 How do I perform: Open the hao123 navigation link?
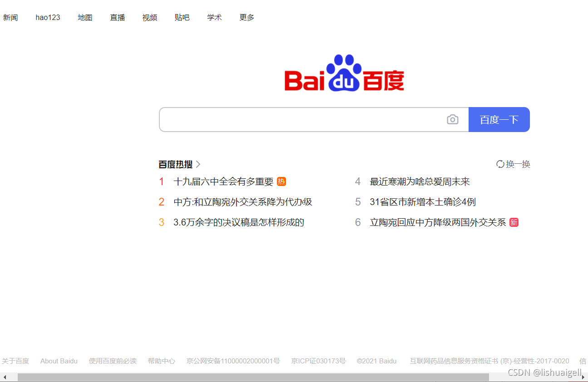pyautogui.click(x=48, y=18)
